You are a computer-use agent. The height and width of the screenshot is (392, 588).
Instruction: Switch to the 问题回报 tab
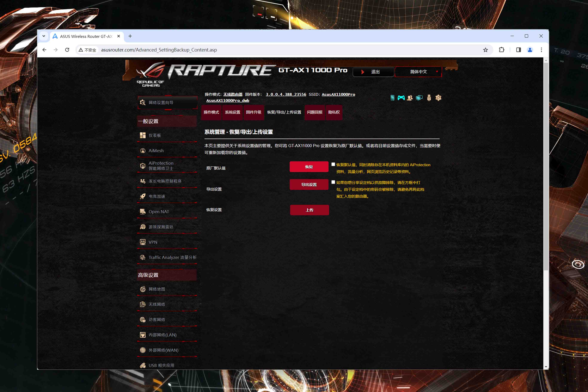pos(314,112)
